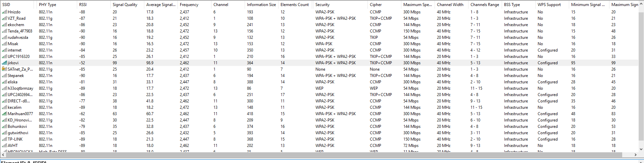Click the signal icon beside Bohunkovi
The image size is (644, 163).
tap(4, 127)
